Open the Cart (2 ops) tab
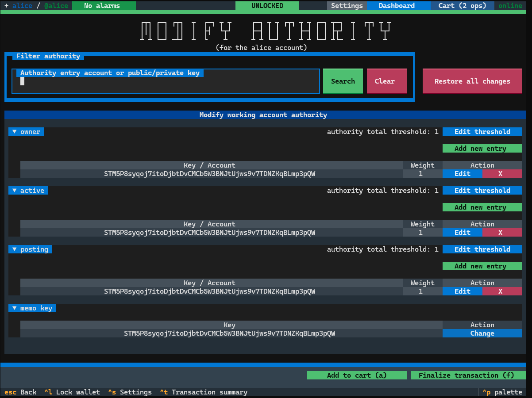 462,6
